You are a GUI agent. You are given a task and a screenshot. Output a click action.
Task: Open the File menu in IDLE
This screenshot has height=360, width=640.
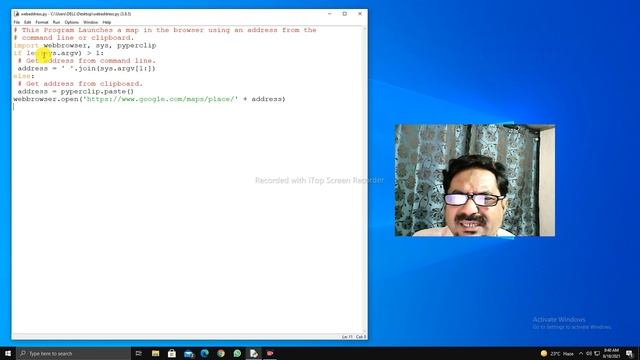(17, 22)
